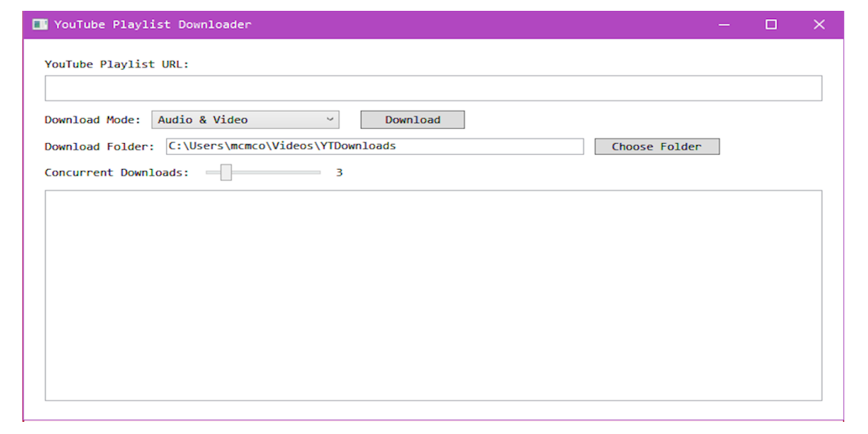Click the YouTube Playlist URL input field
The image size is (868, 434).
[433, 88]
